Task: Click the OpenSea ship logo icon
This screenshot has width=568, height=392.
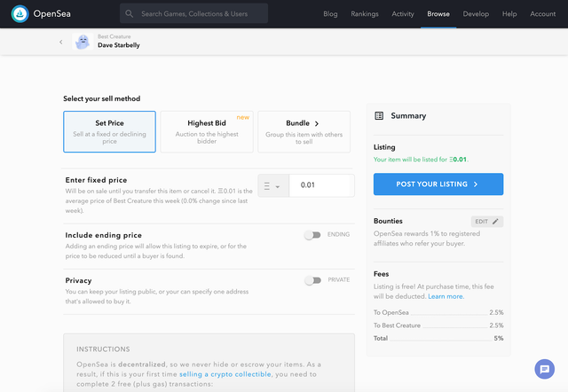Action: coord(20,14)
